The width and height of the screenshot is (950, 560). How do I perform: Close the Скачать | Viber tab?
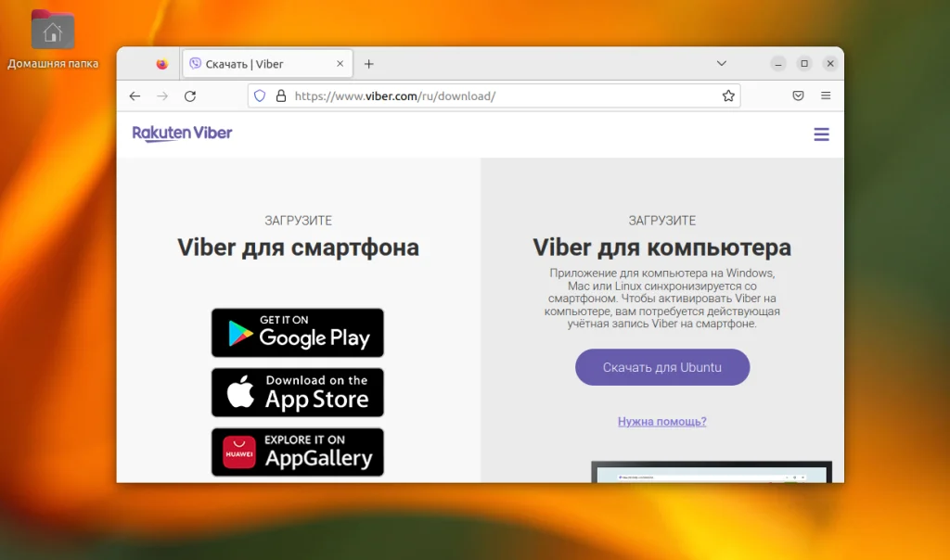pos(340,64)
